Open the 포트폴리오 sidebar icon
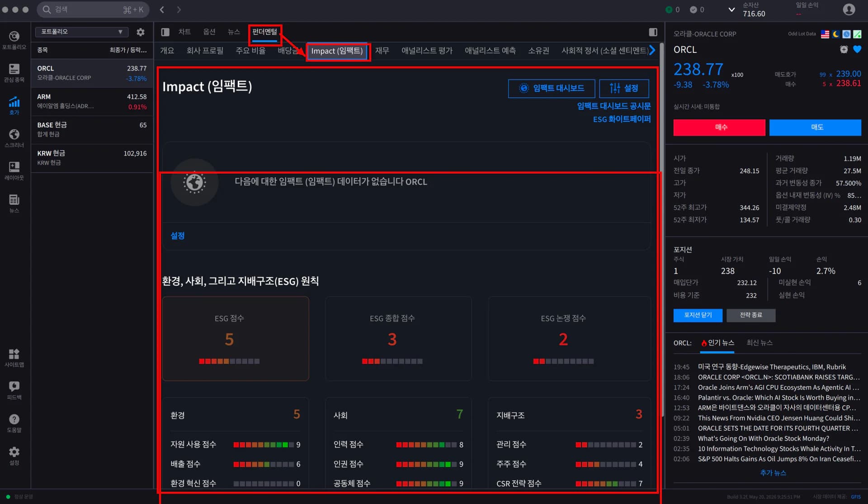Image resolution: width=868 pixels, height=504 pixels. click(x=14, y=40)
